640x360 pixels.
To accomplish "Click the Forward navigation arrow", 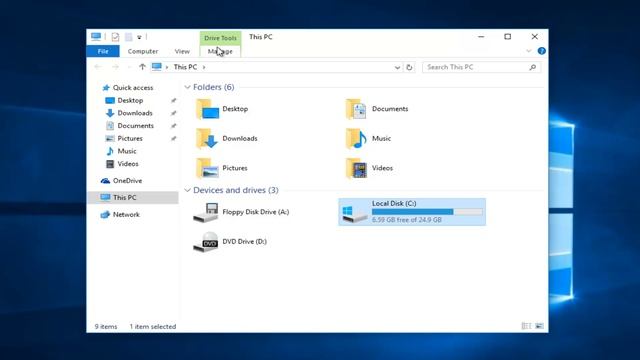I will coord(115,67).
